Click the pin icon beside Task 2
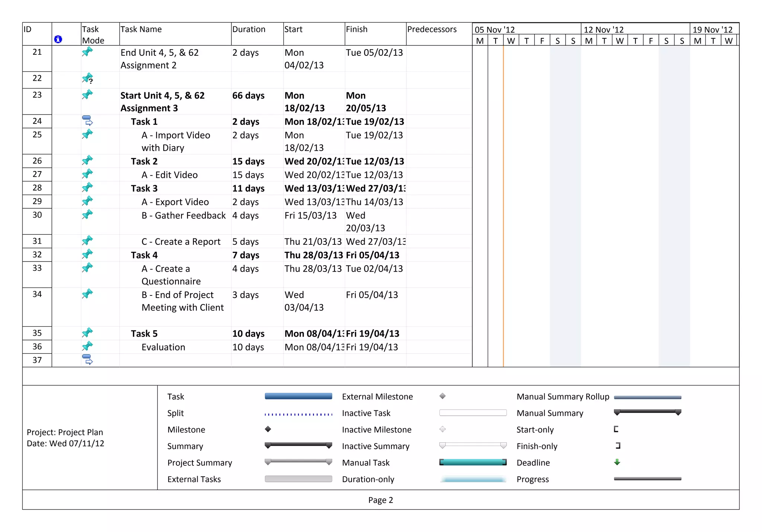Viewport: 762px width, 532px height. click(x=87, y=160)
